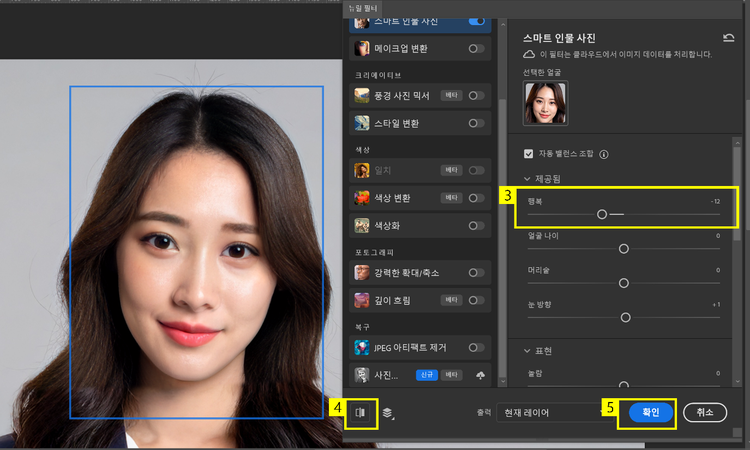Image resolution: width=750 pixels, height=450 pixels.
Task: Click the selected face thumbnail
Action: pos(545,103)
